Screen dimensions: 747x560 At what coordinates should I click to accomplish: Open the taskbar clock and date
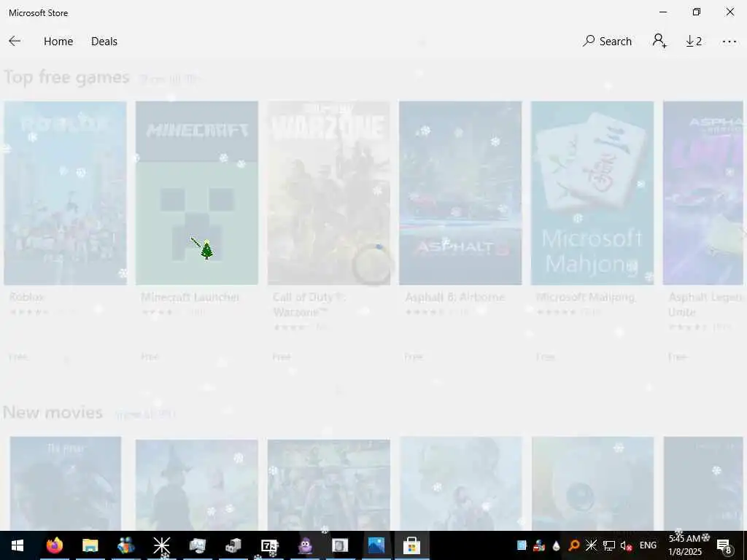pos(685,545)
